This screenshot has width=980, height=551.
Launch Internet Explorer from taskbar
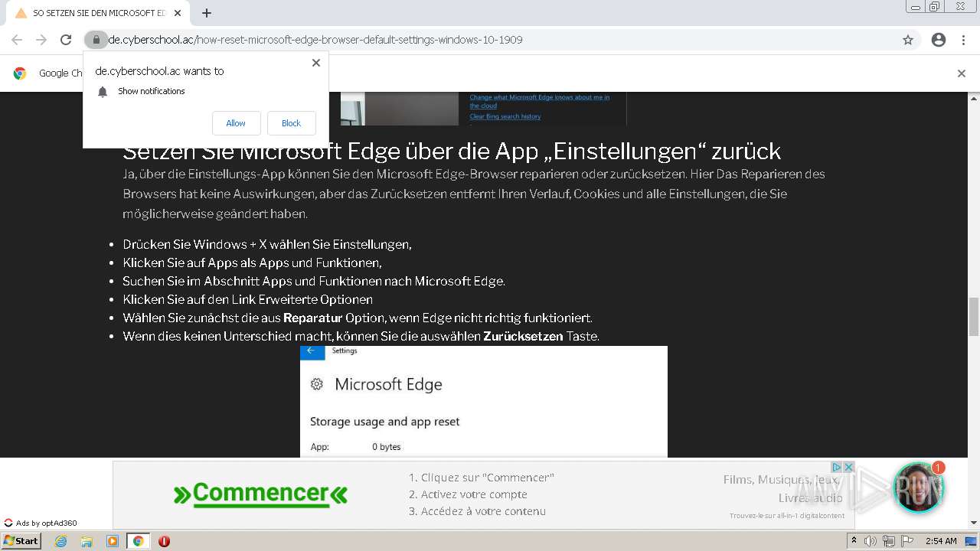(60, 541)
